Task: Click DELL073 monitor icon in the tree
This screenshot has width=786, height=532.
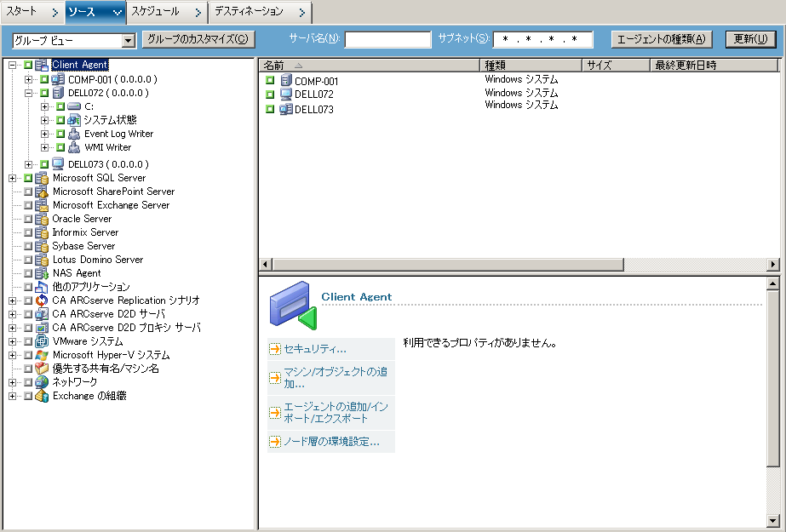Action: coord(58,163)
